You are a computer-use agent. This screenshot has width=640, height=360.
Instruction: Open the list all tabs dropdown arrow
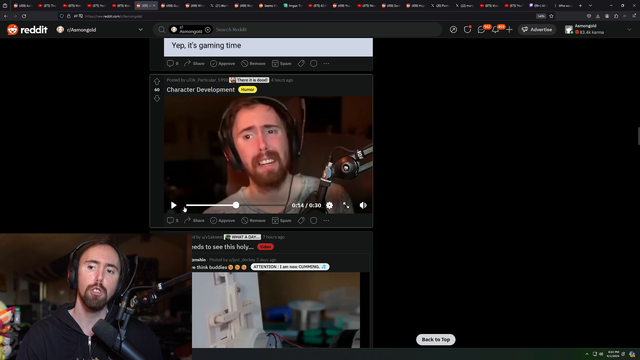coord(590,5)
